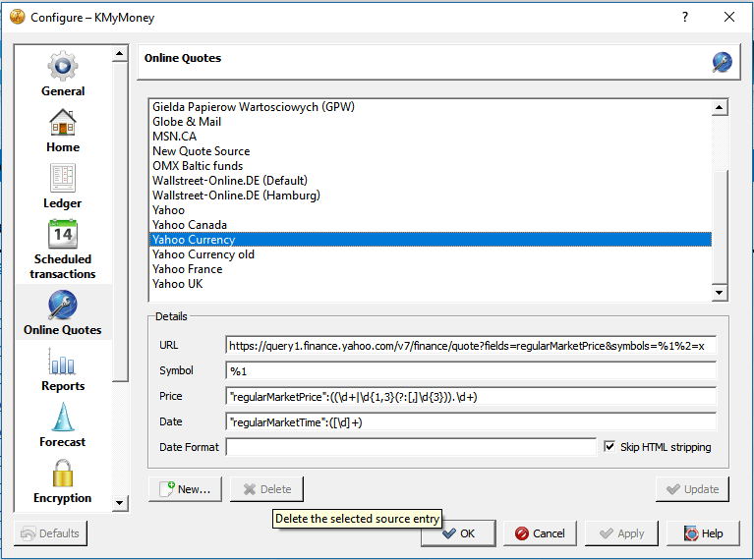Image resolution: width=754 pixels, height=560 pixels.
Task: Open Help from the bottom button
Action: point(703,533)
